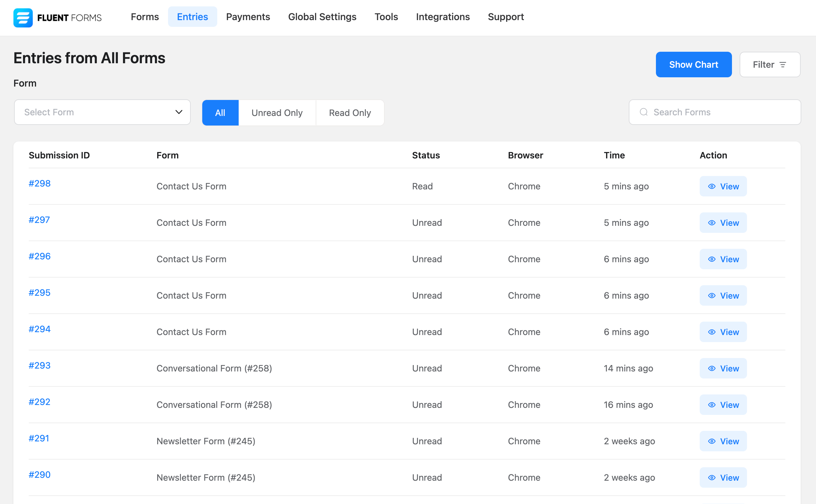Image resolution: width=816 pixels, height=504 pixels.
Task: Select the All entries filter
Action: 220,113
